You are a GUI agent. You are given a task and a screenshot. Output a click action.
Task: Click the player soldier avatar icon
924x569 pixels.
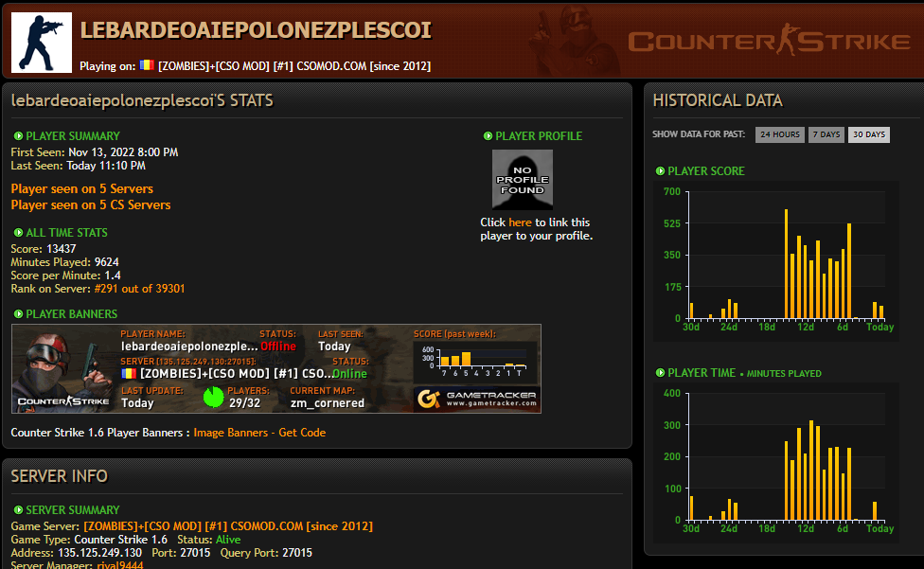pos(42,43)
